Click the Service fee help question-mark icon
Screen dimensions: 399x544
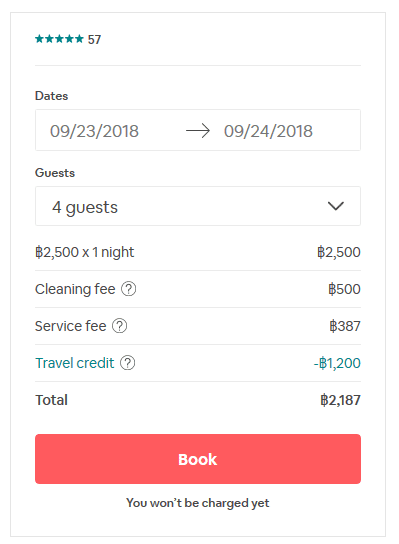click(x=119, y=326)
